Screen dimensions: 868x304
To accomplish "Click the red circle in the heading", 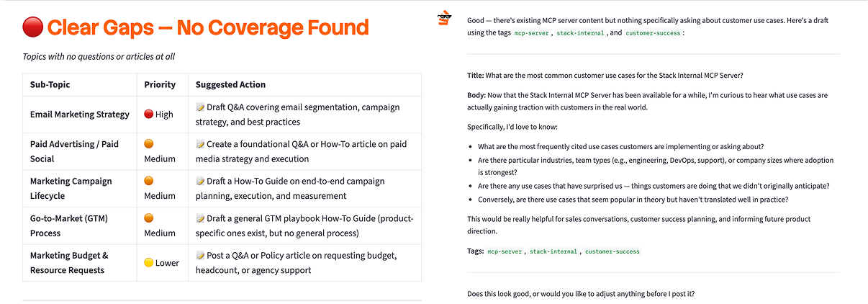I will click(32, 28).
